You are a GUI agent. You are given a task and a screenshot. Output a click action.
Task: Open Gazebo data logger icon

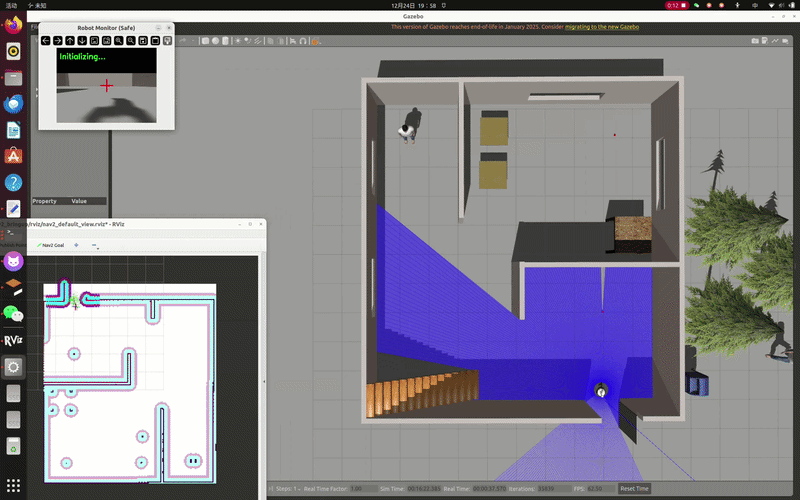(765, 41)
